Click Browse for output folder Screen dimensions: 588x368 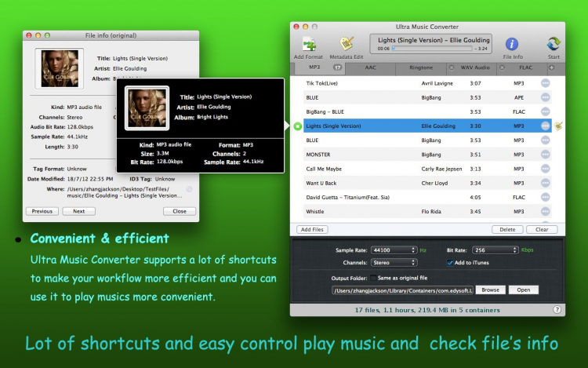pos(491,290)
